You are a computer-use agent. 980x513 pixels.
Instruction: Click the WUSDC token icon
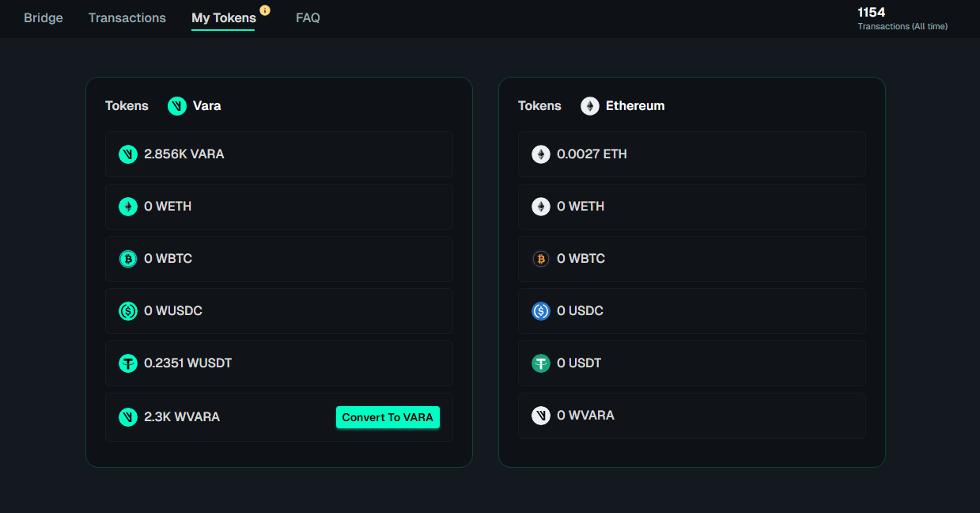click(128, 311)
